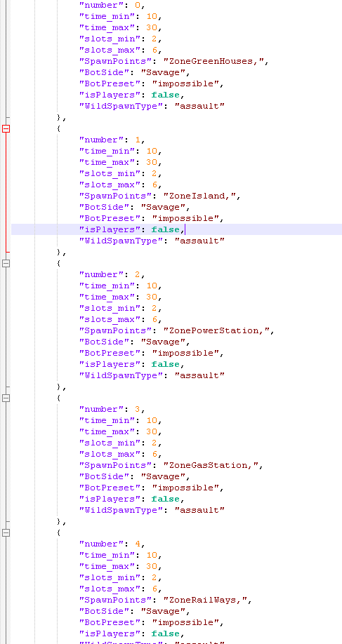The height and width of the screenshot is (644, 342).
Task: Click the "ZoneGasStation," string value
Action: pyautogui.click(x=213, y=465)
